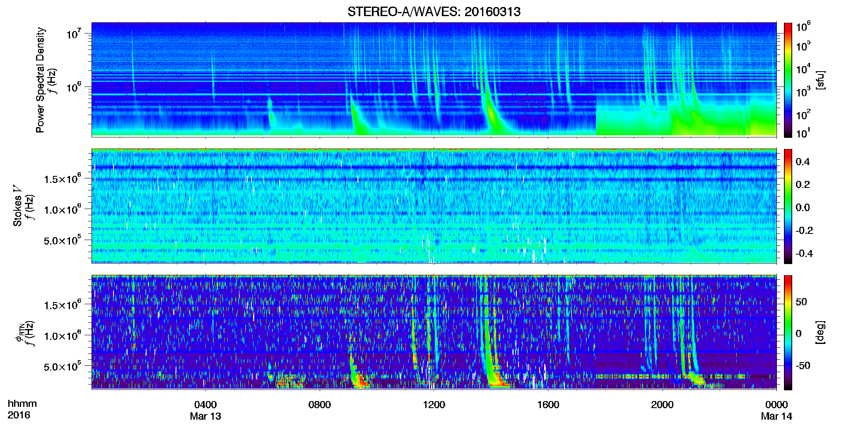868x447 pixels.
Task: Select -0.4 label on Stokes V colorbar
Action: tap(804, 253)
